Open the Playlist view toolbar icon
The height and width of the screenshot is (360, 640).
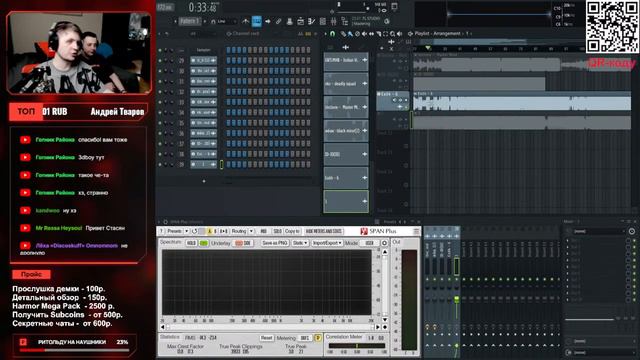(300, 21)
